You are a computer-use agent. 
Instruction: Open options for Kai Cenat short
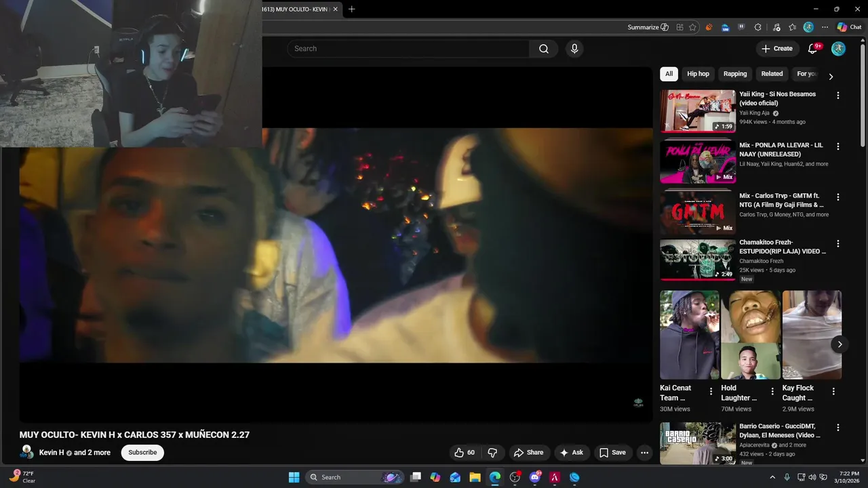[711, 391]
